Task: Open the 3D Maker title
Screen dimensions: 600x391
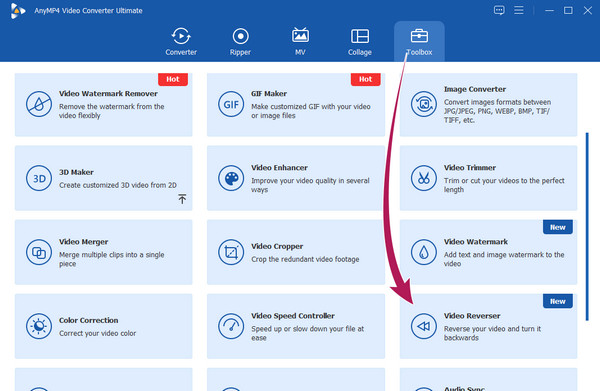Action: (x=76, y=172)
